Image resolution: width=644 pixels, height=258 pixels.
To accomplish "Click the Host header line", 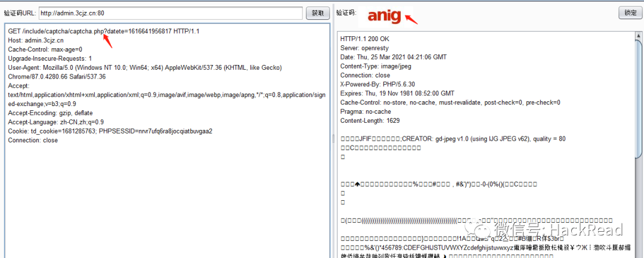I will click(x=36, y=41).
